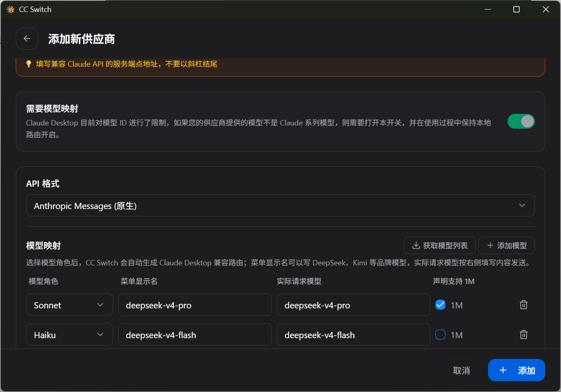Cancel with the 取消 button
This screenshot has width=561, height=392.
pos(462,370)
